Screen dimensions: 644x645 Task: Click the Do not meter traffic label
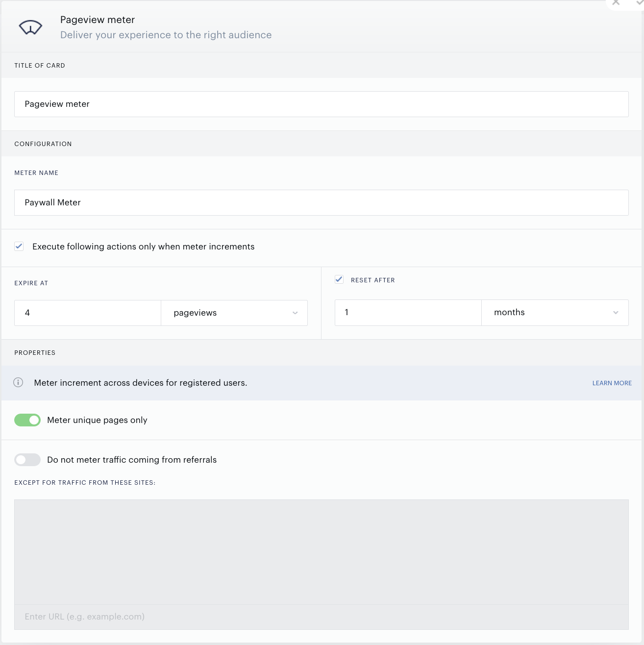pyautogui.click(x=132, y=460)
